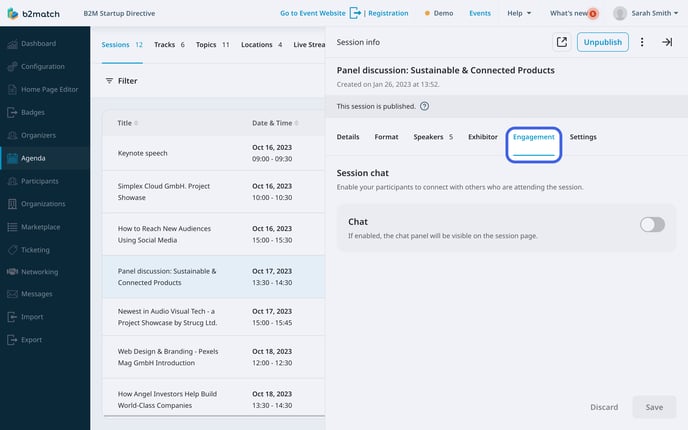The width and height of the screenshot is (688, 430).
Task: Expand the Sarah Smith account menu
Action: (x=655, y=13)
